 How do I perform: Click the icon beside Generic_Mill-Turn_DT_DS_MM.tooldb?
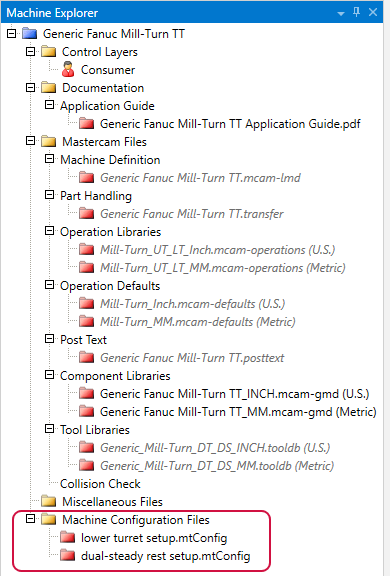coord(87,465)
